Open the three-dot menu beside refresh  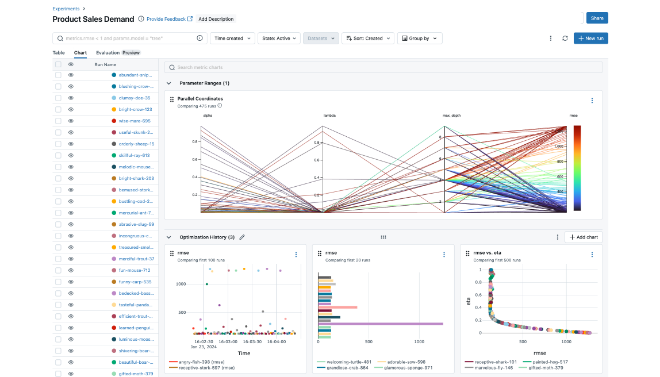[x=550, y=38]
